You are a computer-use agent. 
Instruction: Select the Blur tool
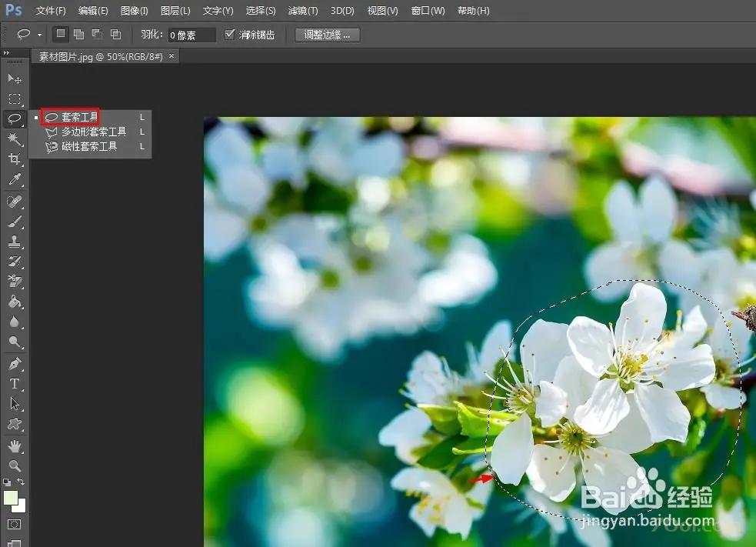[x=15, y=322]
